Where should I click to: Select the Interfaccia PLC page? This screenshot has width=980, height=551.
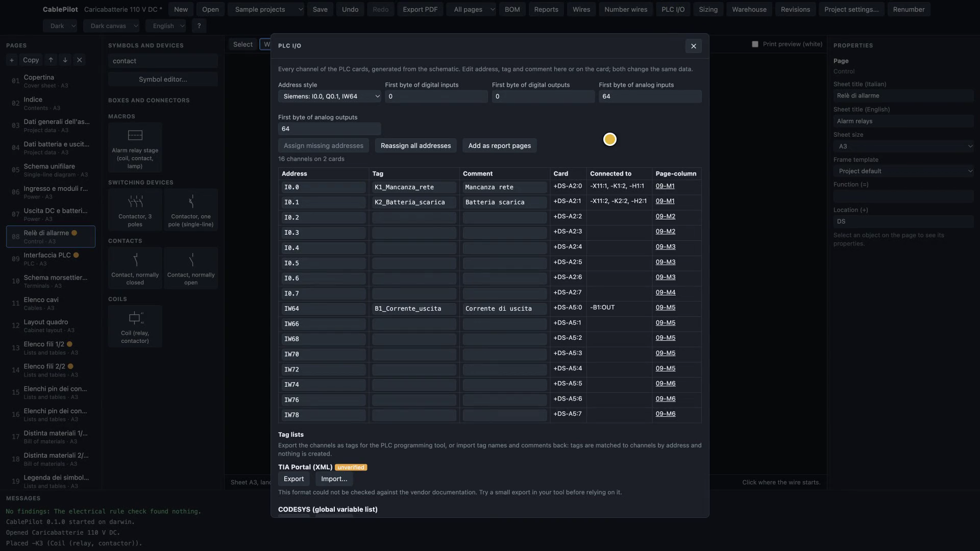tap(51, 259)
